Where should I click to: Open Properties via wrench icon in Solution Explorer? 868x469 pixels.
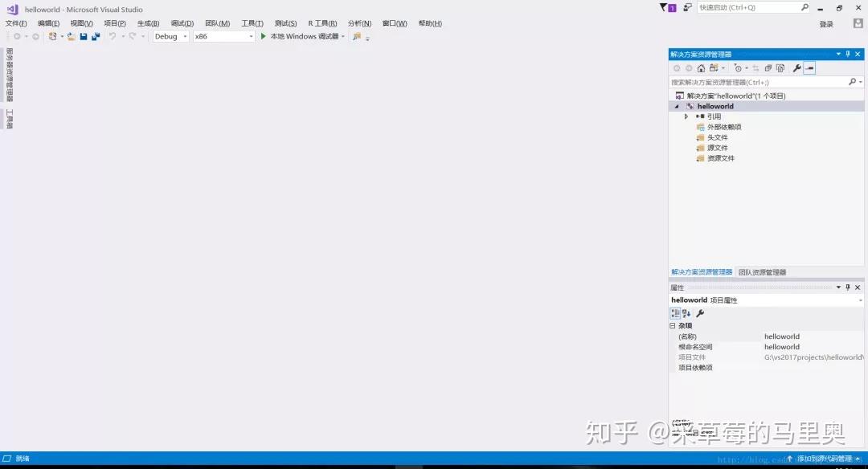pyautogui.click(x=796, y=68)
